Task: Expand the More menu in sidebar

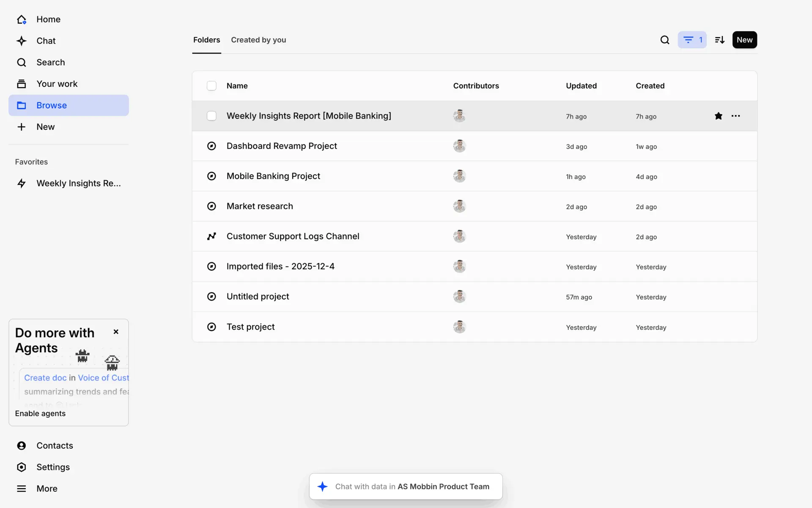Action: pyautogui.click(x=47, y=489)
